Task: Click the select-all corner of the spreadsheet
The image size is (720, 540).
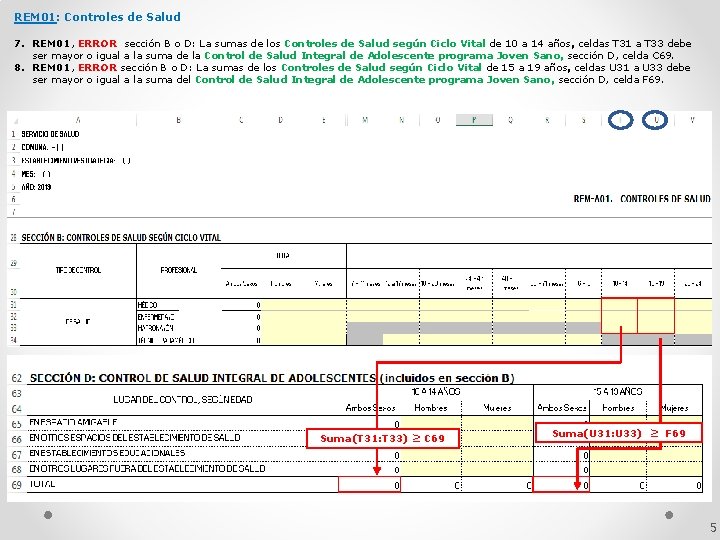Action: pos(16,121)
